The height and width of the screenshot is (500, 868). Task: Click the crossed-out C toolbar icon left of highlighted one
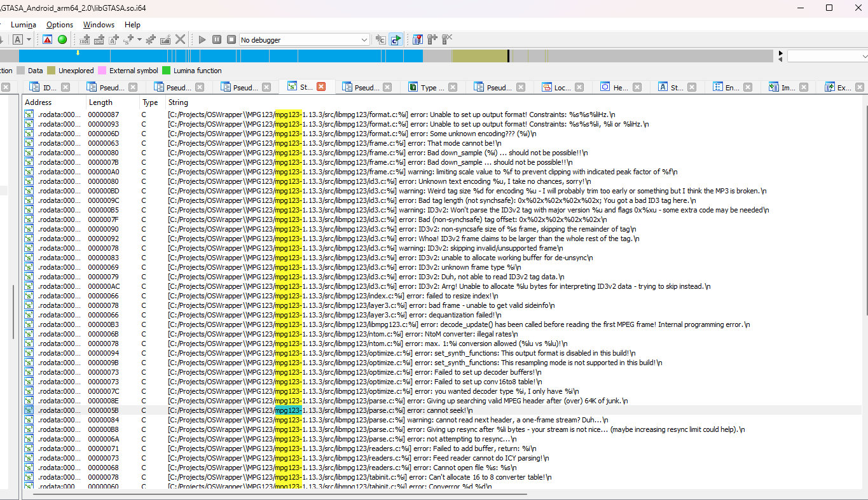pyautogui.click(x=380, y=39)
